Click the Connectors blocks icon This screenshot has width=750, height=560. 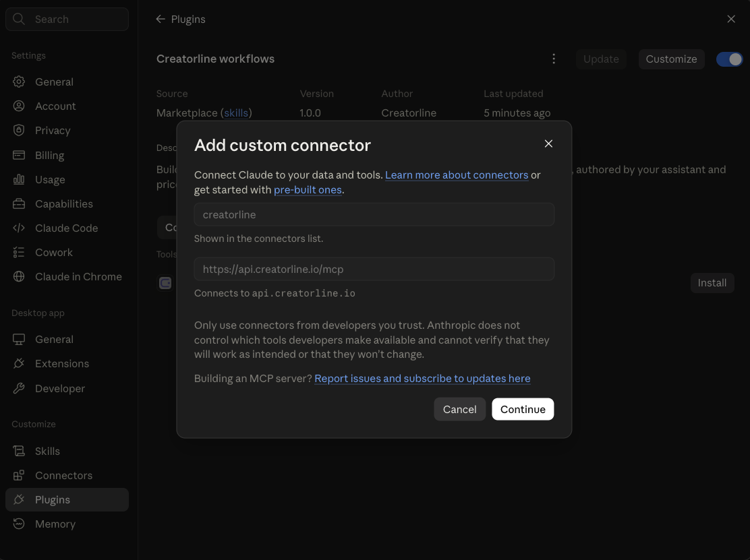[x=19, y=475]
